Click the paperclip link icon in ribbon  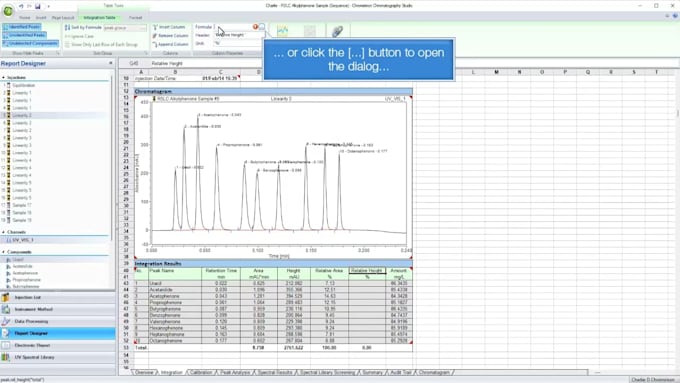tap(337, 31)
